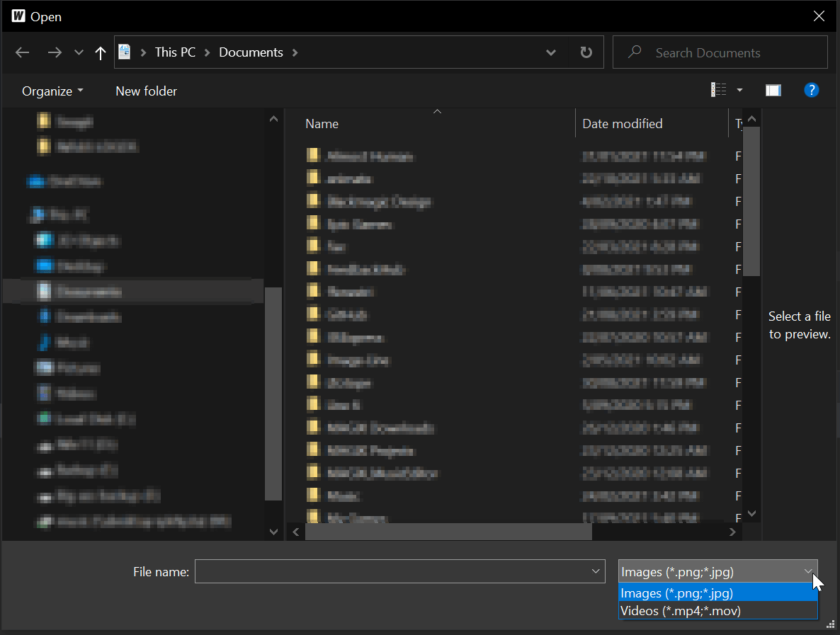Click the change view layout icon
This screenshot has height=635, width=840.
click(x=719, y=90)
